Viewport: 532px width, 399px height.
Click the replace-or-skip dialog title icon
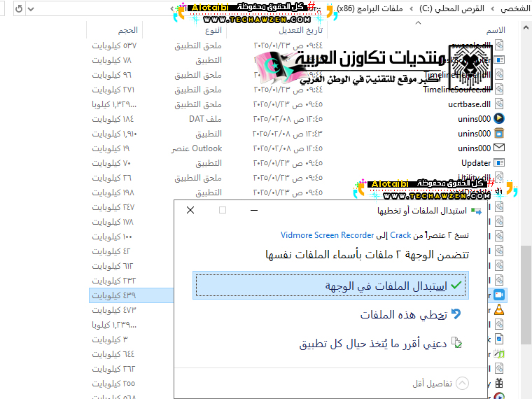click(x=477, y=211)
